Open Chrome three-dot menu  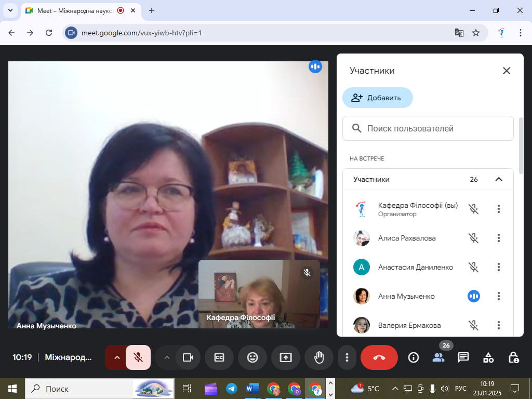(520, 33)
